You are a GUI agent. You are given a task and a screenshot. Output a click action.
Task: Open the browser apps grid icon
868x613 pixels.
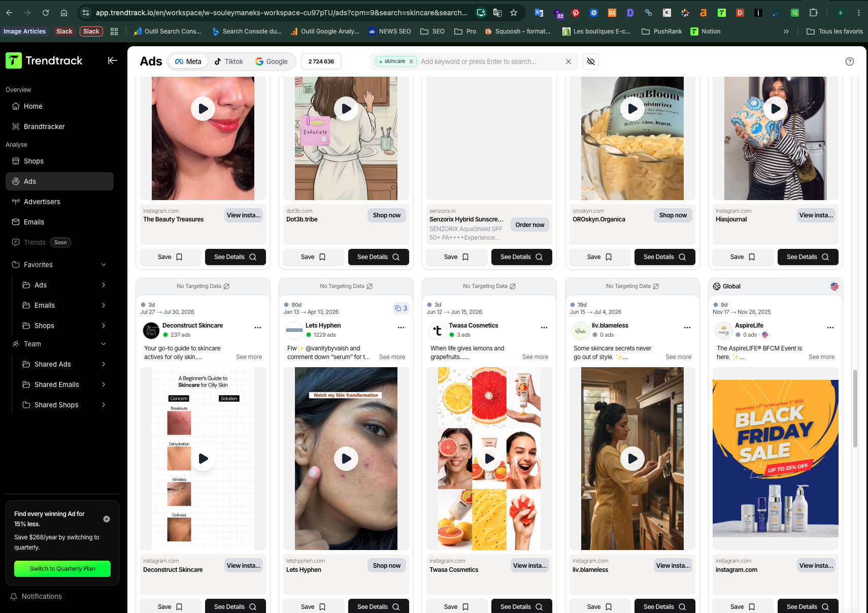point(114,31)
